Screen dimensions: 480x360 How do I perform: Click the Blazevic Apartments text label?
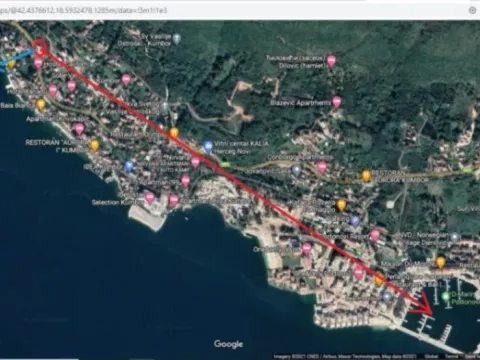click(300, 103)
